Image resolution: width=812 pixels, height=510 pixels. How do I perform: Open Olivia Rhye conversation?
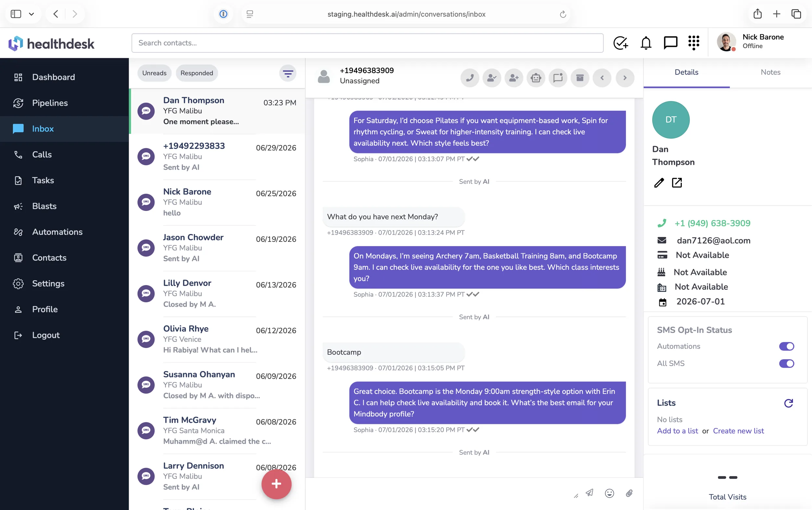click(217, 339)
